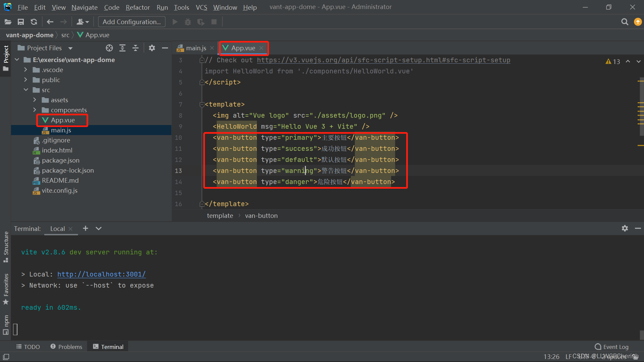Image resolution: width=644 pixels, height=362 pixels.
Task: Navigate back with the left arrow icon
Action: pos(50,21)
